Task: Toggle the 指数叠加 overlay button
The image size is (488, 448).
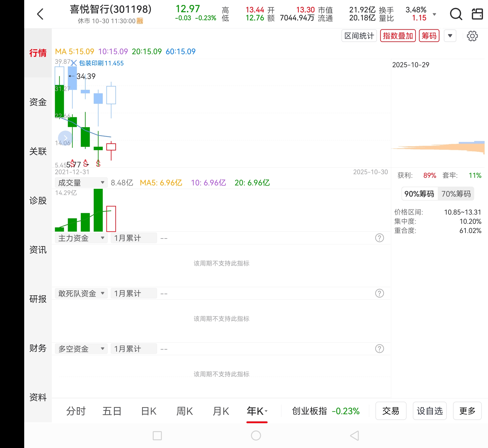Action: tap(398, 36)
